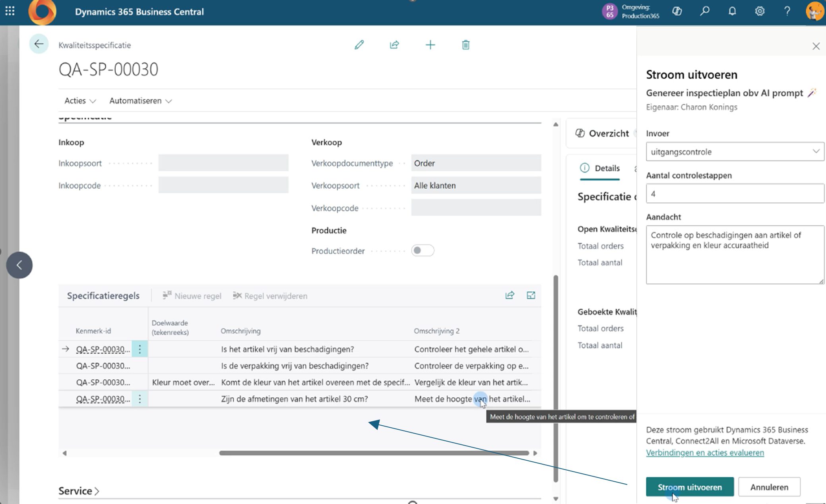Viewport: 826px width, 504px height.
Task: Open the Acties menu
Action: click(80, 101)
